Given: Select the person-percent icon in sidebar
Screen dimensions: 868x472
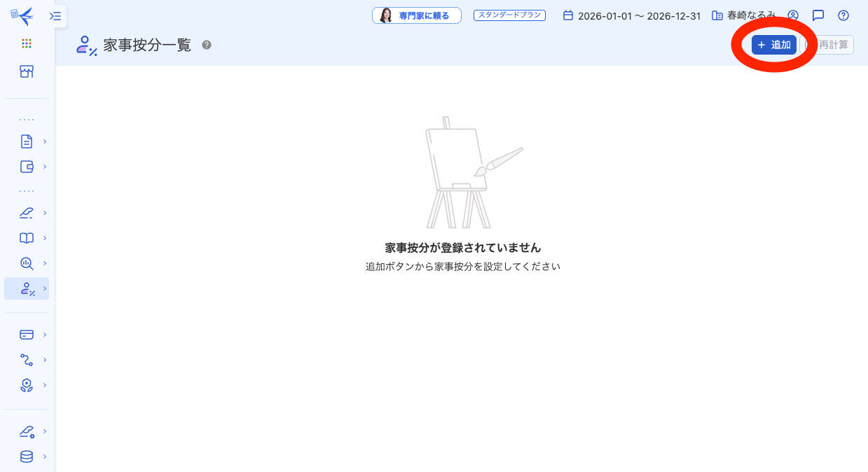Looking at the screenshot, I should coord(27,289).
